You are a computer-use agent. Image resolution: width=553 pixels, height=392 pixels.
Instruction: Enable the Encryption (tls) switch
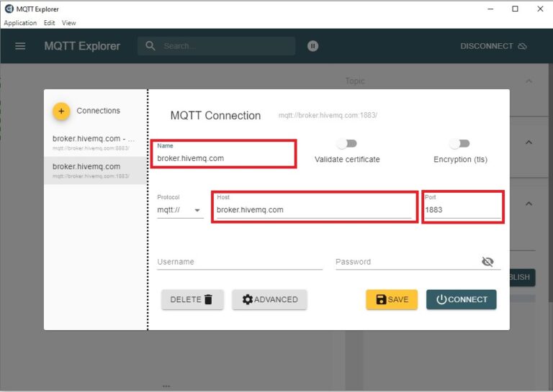459,144
